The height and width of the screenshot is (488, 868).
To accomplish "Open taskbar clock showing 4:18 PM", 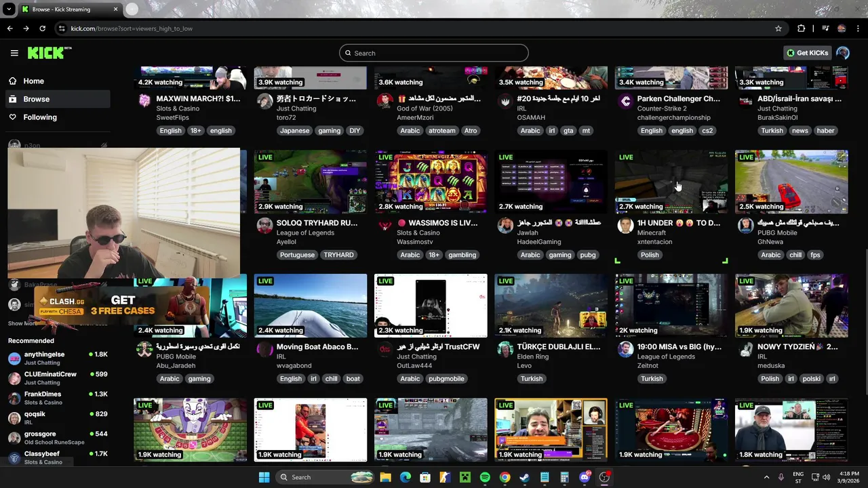I will coord(849,477).
